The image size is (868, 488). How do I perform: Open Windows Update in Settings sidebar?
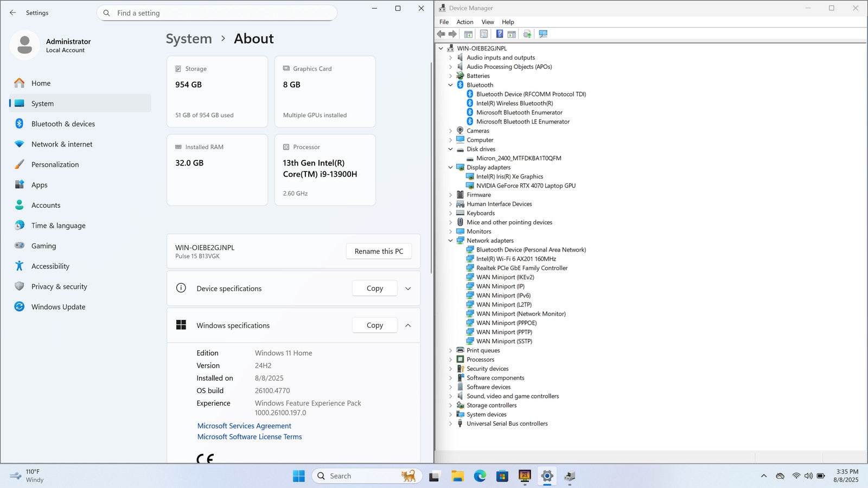58,307
